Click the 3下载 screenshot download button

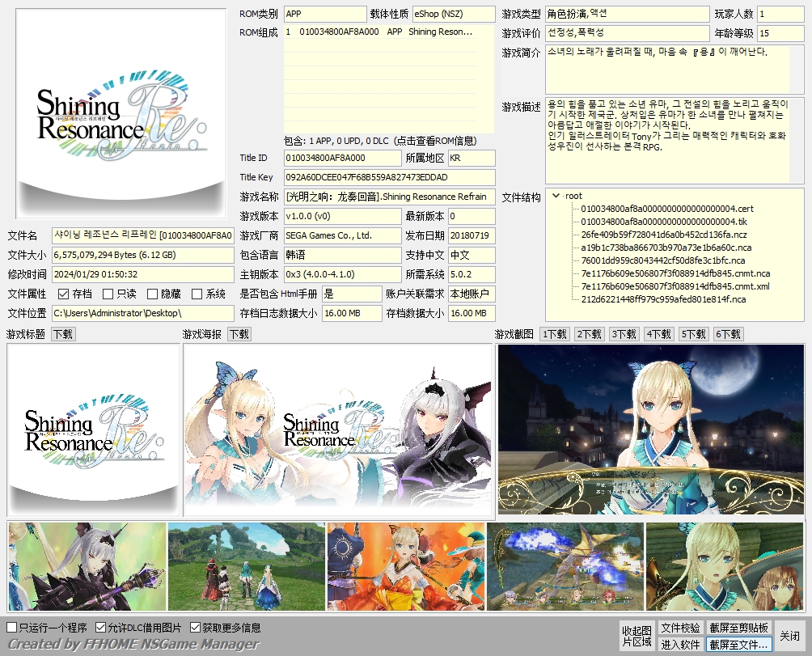[624, 334]
